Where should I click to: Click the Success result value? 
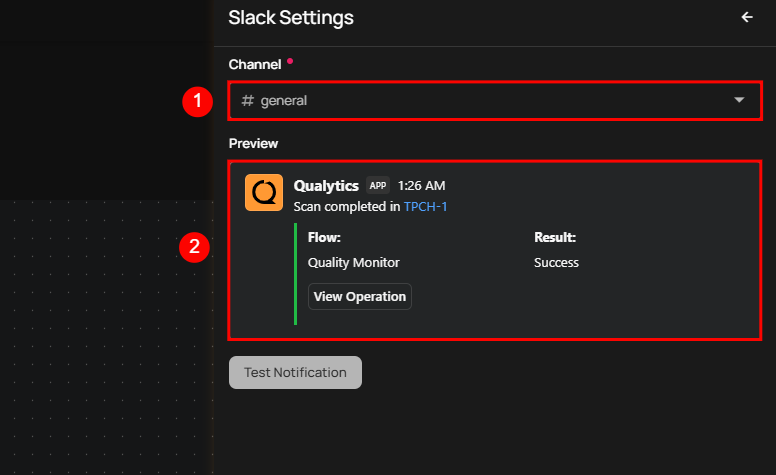(556, 263)
